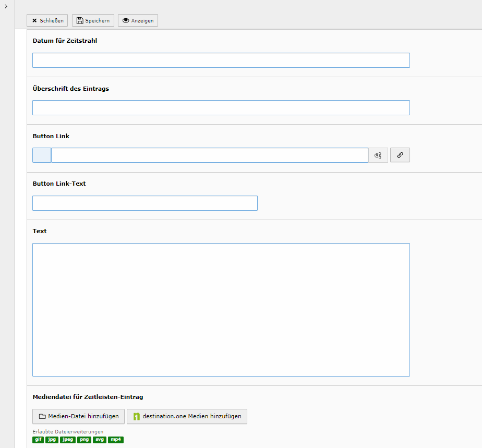Focus the Datum für Zeitstrahl input field
The width and height of the screenshot is (482, 448).
pos(221,60)
